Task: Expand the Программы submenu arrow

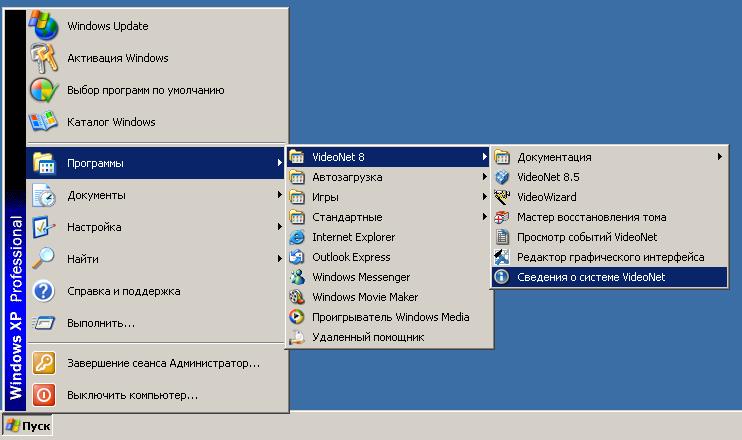Action: [x=280, y=163]
